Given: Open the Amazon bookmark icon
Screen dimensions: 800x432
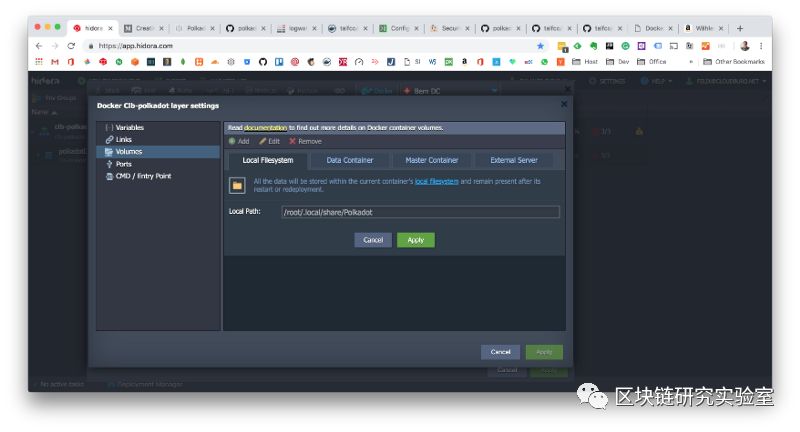Looking at the screenshot, I should tap(464, 61).
